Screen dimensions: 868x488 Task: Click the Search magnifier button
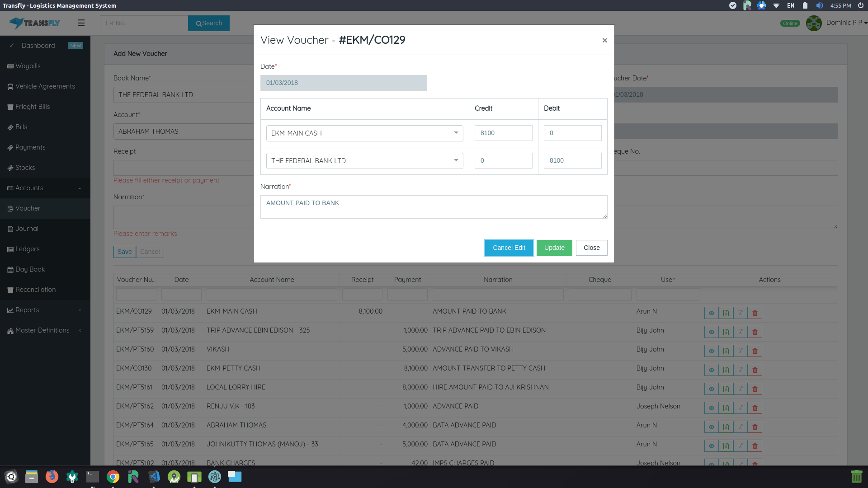click(208, 23)
